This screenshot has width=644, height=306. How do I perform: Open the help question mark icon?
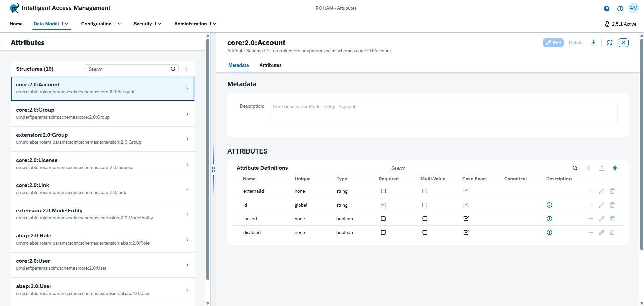click(606, 9)
